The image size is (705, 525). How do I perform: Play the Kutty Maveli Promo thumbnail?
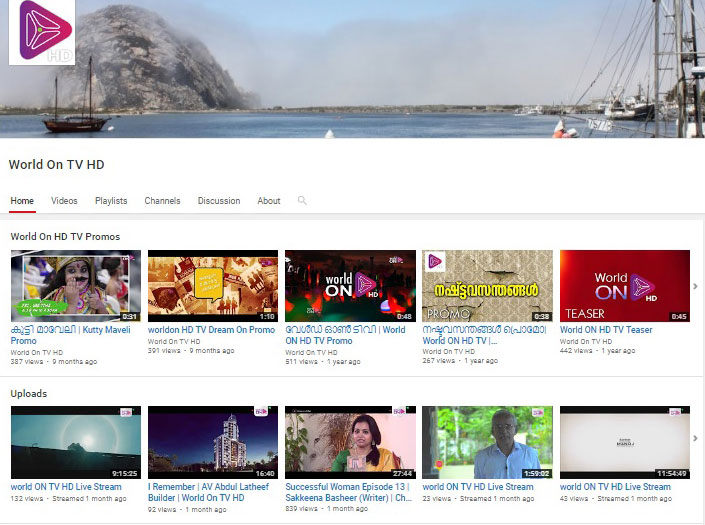(76, 286)
